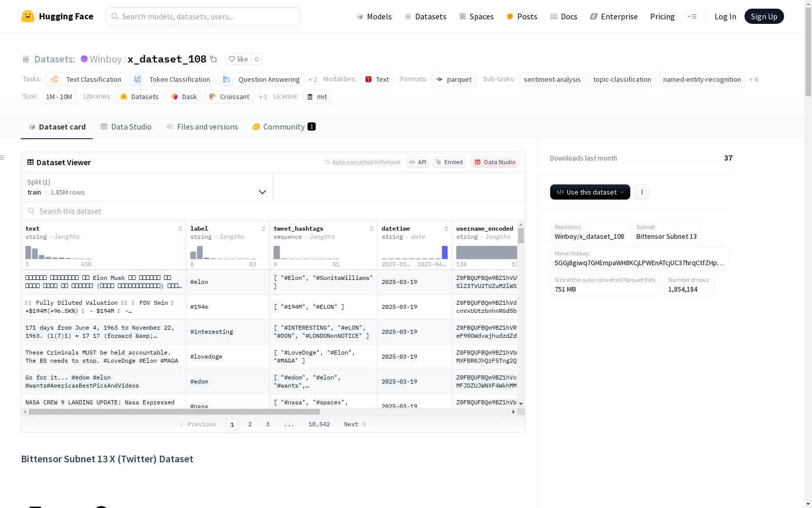
Task: Open the Pricing page
Action: [x=662, y=16]
